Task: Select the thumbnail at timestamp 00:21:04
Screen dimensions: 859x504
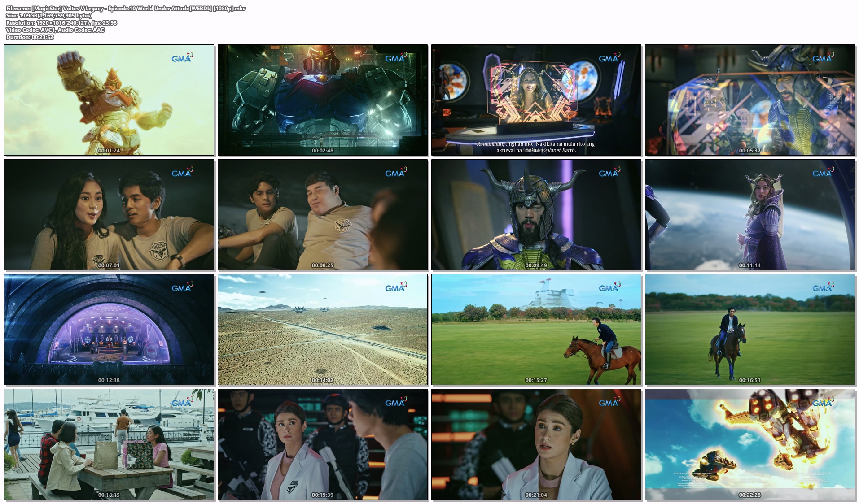Action: 536,444
